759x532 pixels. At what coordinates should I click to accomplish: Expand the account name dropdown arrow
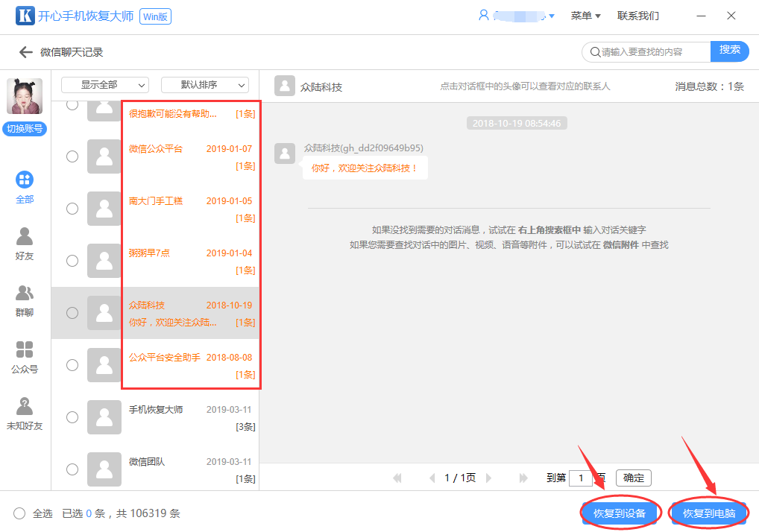(x=552, y=16)
